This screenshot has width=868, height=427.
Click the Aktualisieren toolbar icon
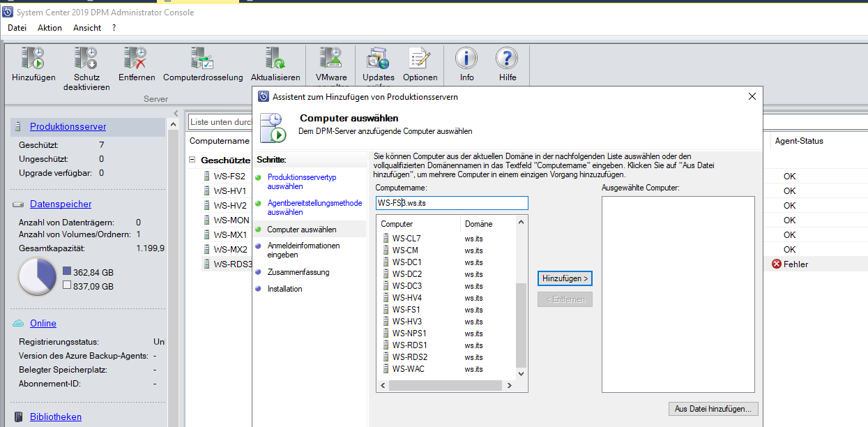point(275,58)
